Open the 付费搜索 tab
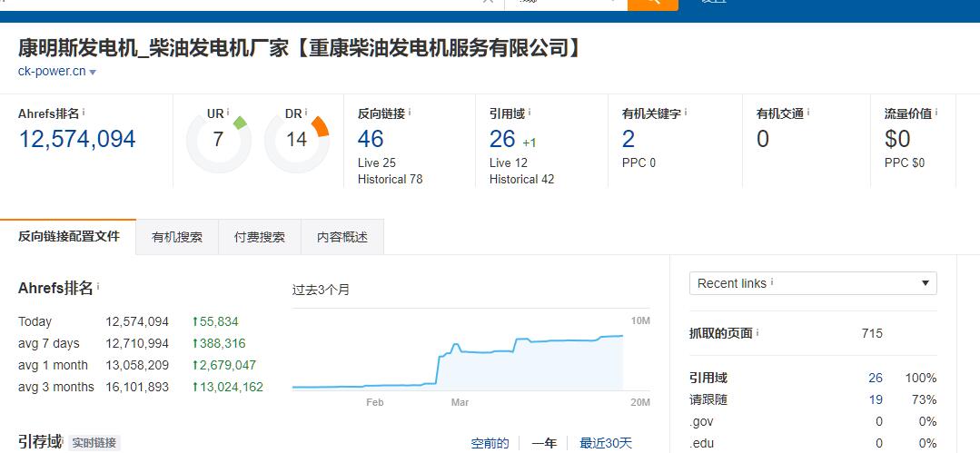980x453 pixels. coord(260,238)
